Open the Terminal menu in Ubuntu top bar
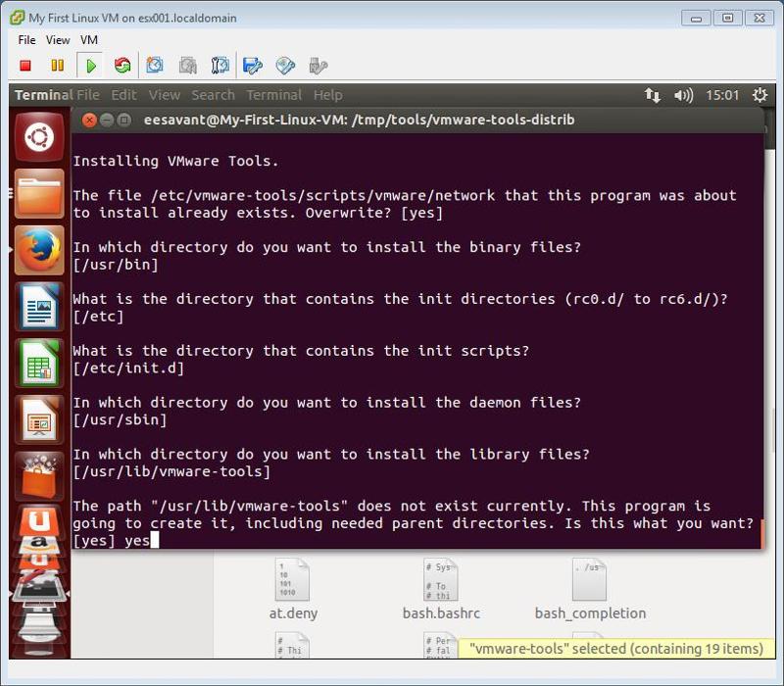The height and width of the screenshot is (686, 784). tap(274, 95)
